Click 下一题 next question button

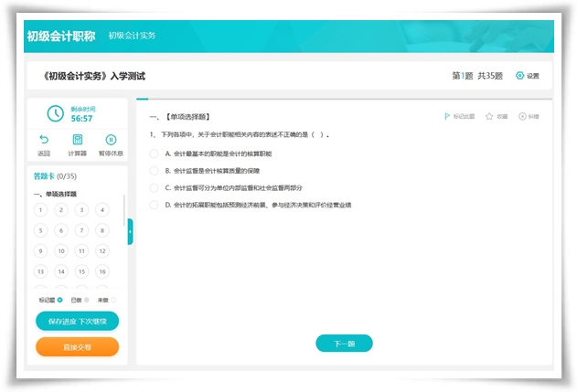(x=344, y=344)
